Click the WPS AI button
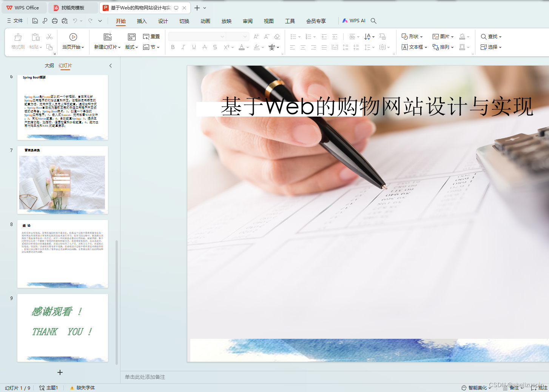The height and width of the screenshot is (392, 549). 354,21
